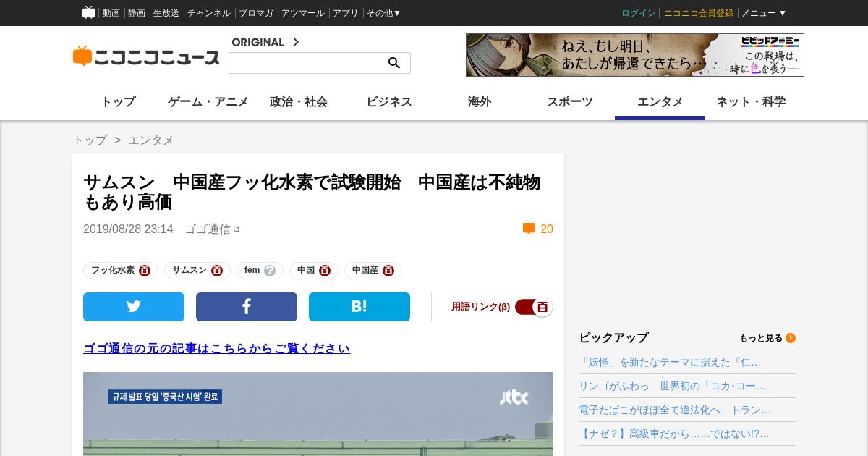This screenshot has width=868, height=456.
Task: Open ブロマガ in top bar
Action: [x=256, y=13]
